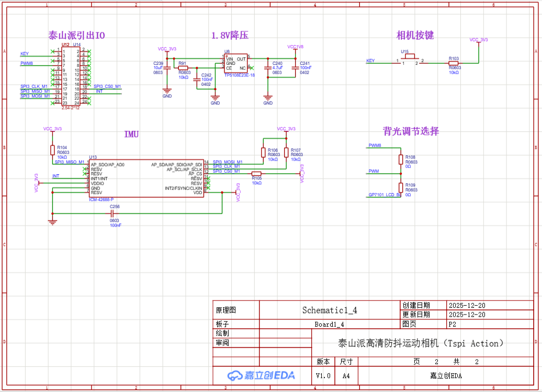Select the 创建日期 2025-12-20 date field

tap(467, 305)
